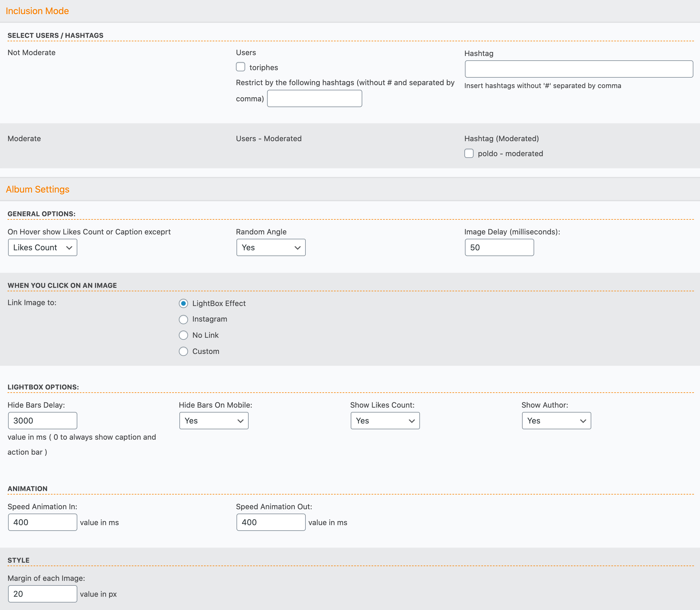Image resolution: width=700 pixels, height=610 pixels.
Task: Expand the Show Author dropdown
Action: [x=556, y=421]
